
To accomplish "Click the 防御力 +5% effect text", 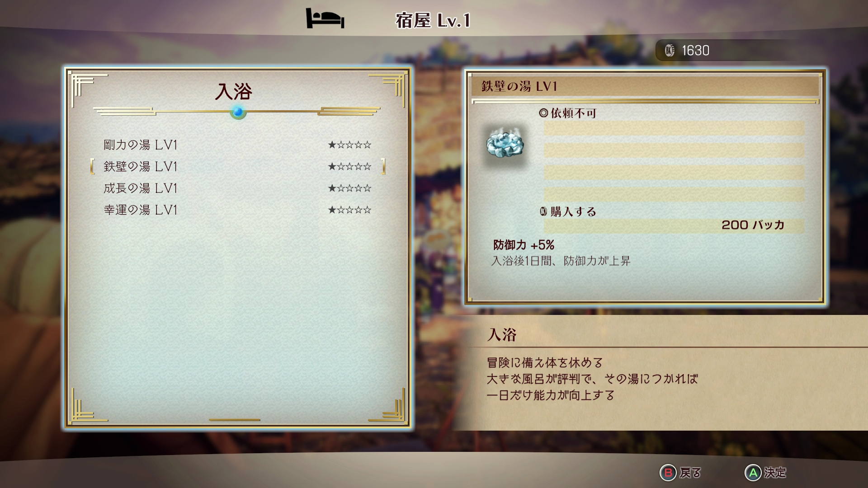I will [524, 245].
